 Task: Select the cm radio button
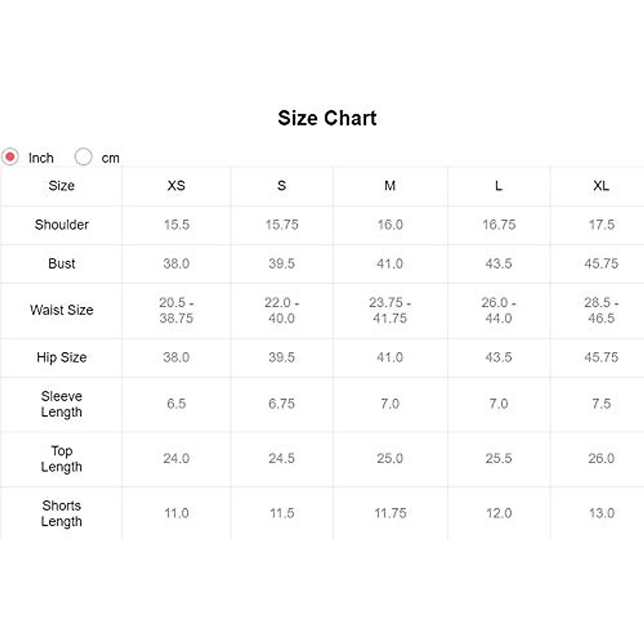tap(84, 157)
